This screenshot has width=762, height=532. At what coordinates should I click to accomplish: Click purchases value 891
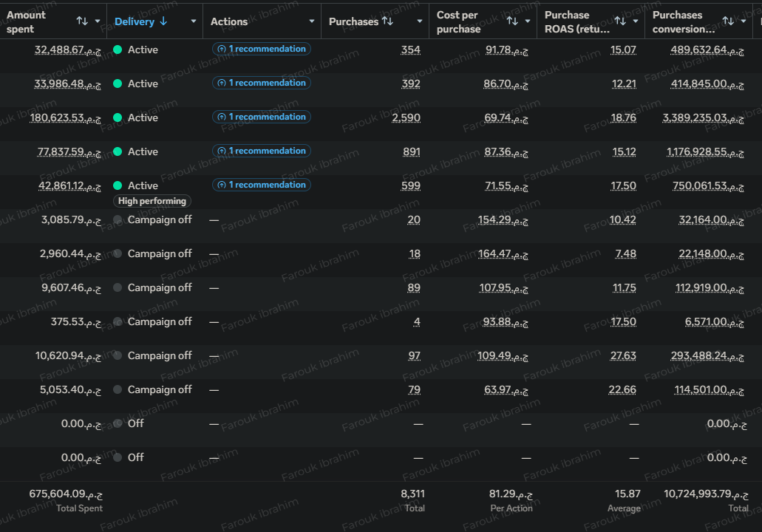[x=412, y=152]
